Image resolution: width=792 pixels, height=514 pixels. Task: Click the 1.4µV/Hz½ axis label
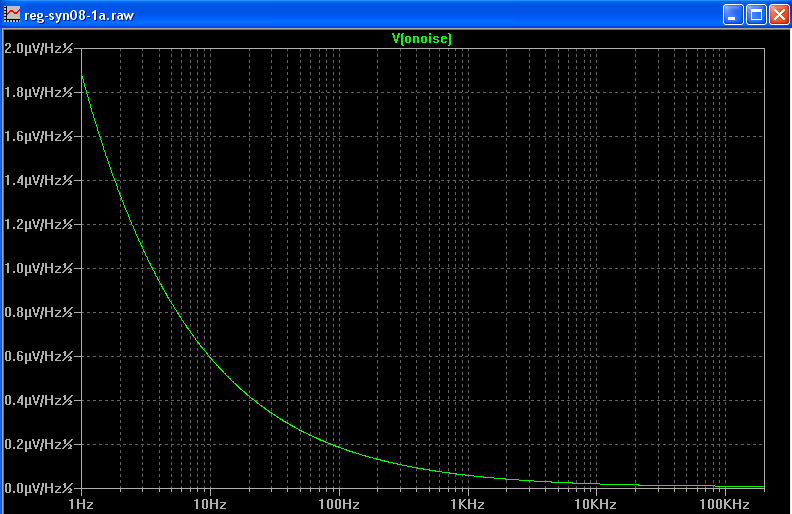38,180
